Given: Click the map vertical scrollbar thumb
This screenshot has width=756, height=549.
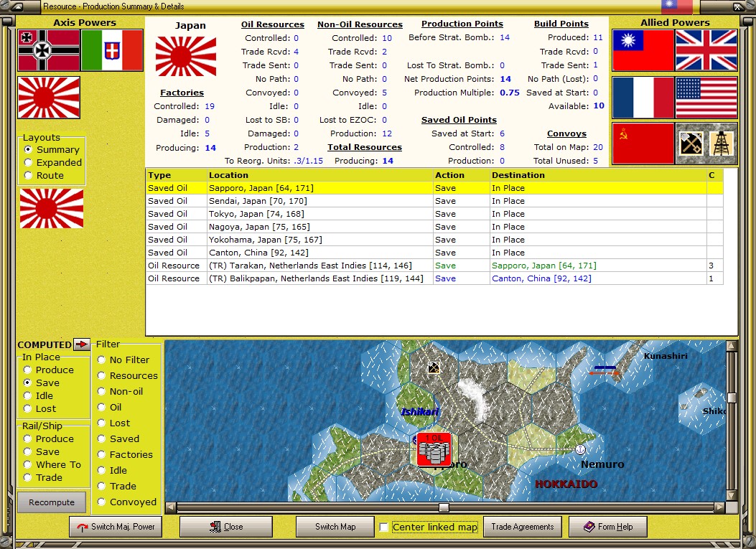Looking at the screenshot, I should click(732, 398).
